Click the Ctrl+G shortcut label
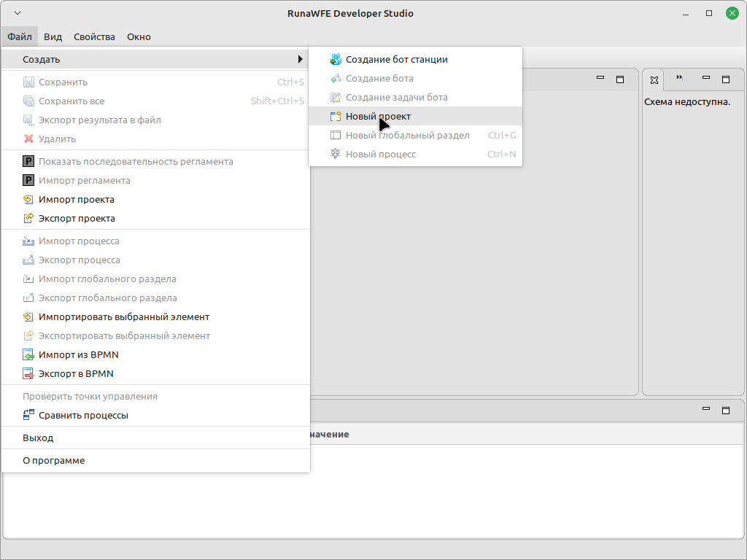The height and width of the screenshot is (560, 747). (x=502, y=135)
